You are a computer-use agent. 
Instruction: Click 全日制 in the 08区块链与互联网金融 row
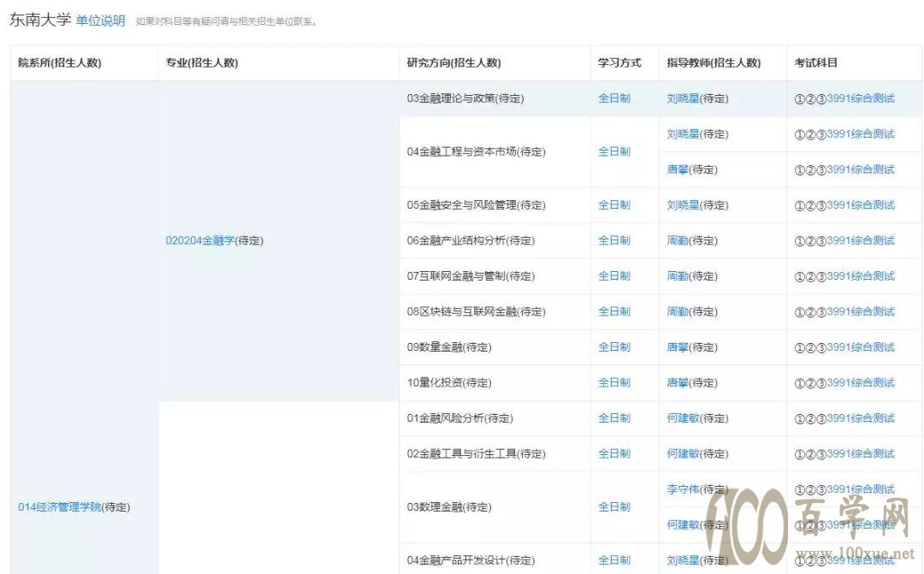tap(614, 311)
